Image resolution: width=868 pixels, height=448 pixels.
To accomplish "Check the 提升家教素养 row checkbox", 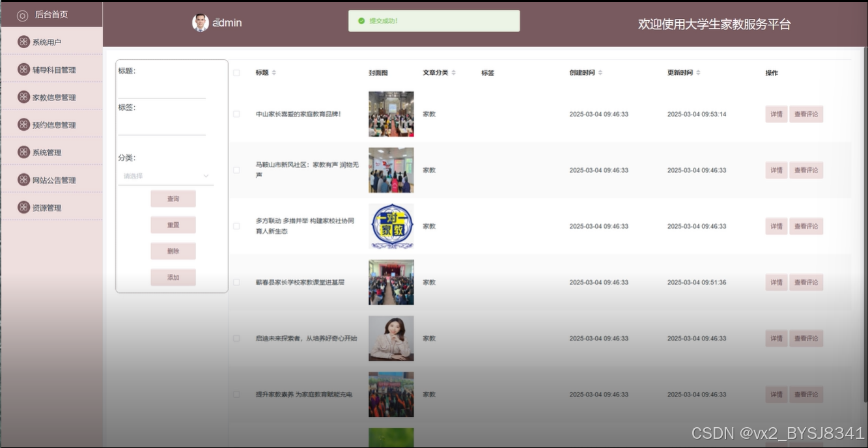I will pos(236,395).
